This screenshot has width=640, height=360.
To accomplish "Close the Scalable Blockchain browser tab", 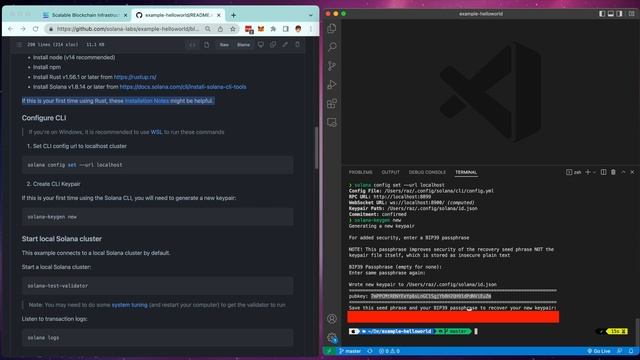I will [125, 15].
